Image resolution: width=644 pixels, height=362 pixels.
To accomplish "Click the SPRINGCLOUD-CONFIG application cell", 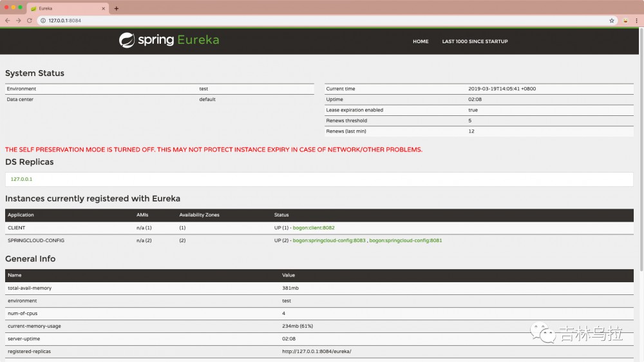I will pos(36,240).
